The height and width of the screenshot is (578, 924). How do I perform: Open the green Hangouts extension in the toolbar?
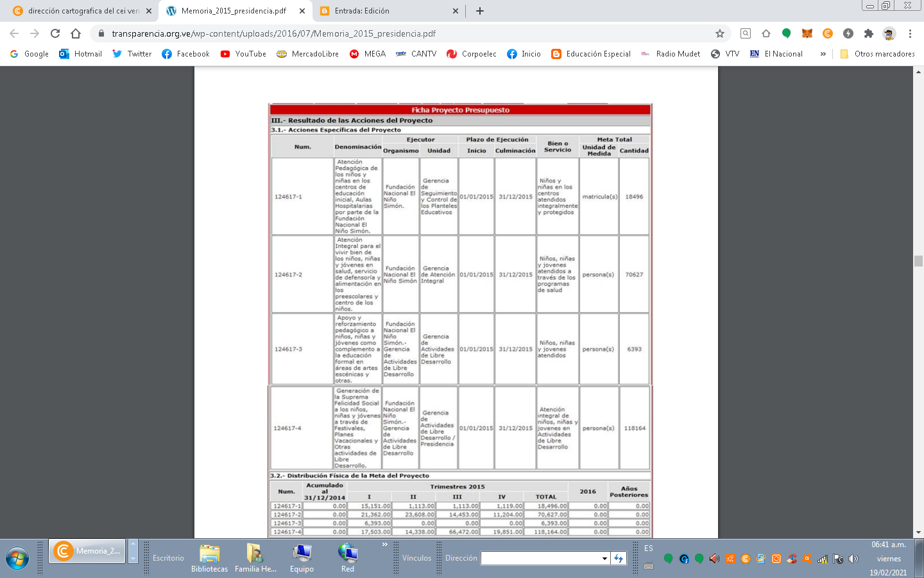(x=787, y=33)
